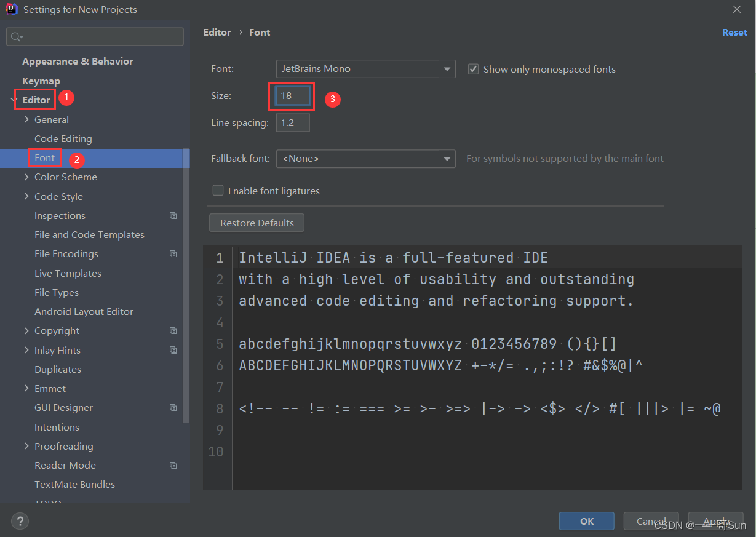756x537 pixels.
Task: Click preview line 'advanced code editing and refactoring support.'
Action: (x=436, y=301)
